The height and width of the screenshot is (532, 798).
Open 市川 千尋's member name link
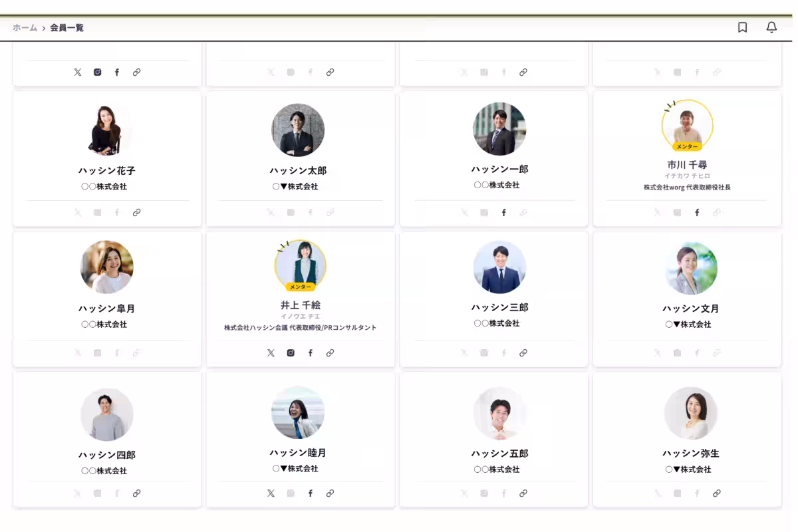pyautogui.click(x=687, y=165)
